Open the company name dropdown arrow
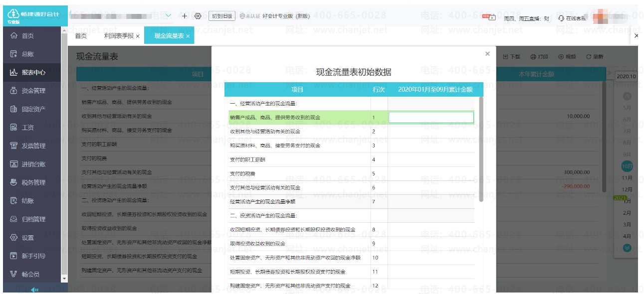 pos(169,16)
